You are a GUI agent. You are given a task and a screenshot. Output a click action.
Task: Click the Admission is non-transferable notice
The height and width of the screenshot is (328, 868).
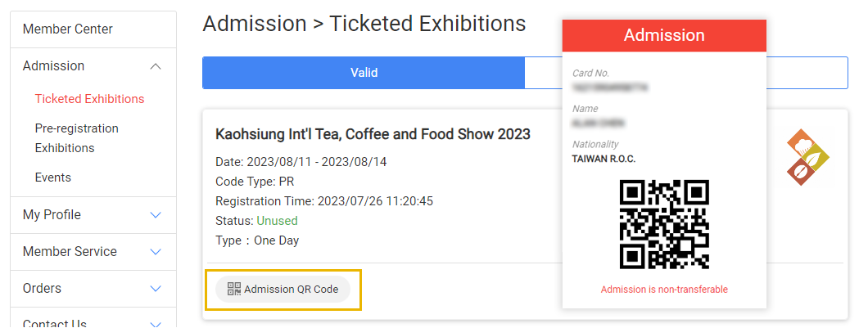[x=664, y=290]
